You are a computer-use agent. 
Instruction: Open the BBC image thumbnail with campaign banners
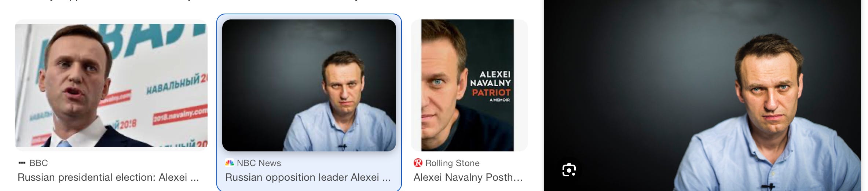point(111,85)
